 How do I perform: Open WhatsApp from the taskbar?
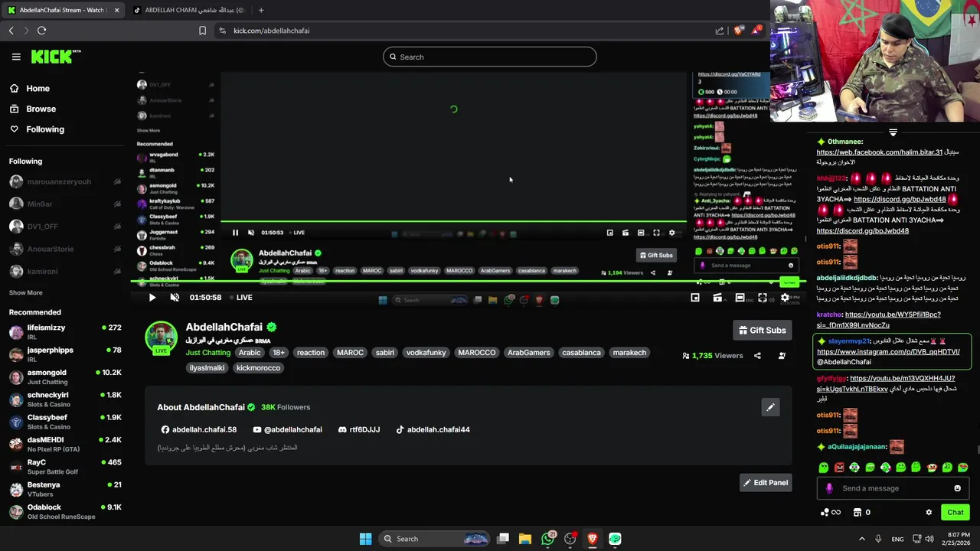[547, 539]
